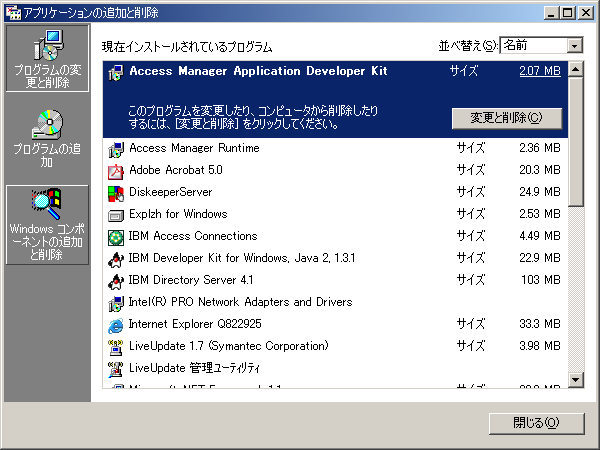
Task: Click the Internet Explorer Q822925 icon
Action: click(115, 324)
